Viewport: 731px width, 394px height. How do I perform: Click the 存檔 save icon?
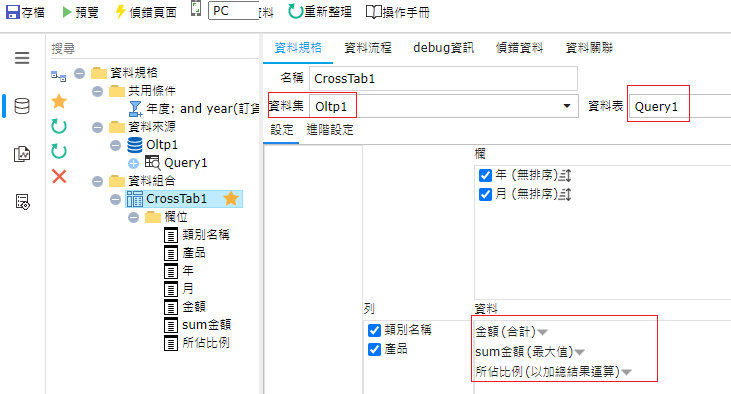pos(13,12)
